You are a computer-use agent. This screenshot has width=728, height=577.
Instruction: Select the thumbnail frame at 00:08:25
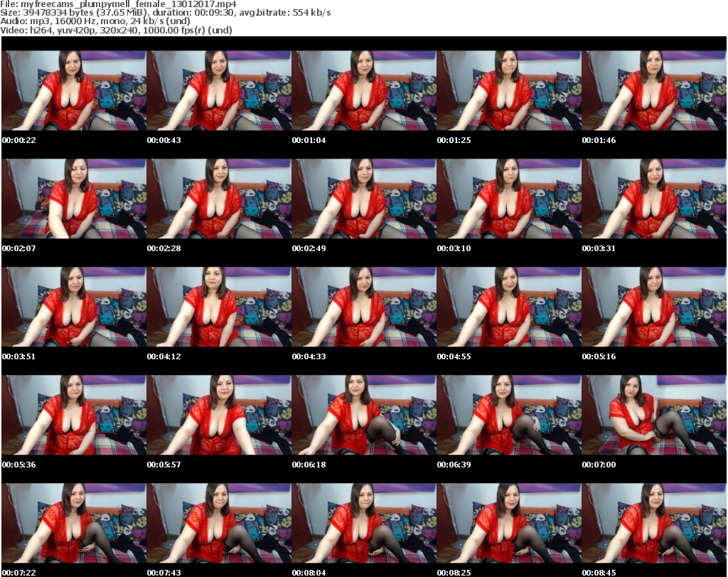pos(509,523)
